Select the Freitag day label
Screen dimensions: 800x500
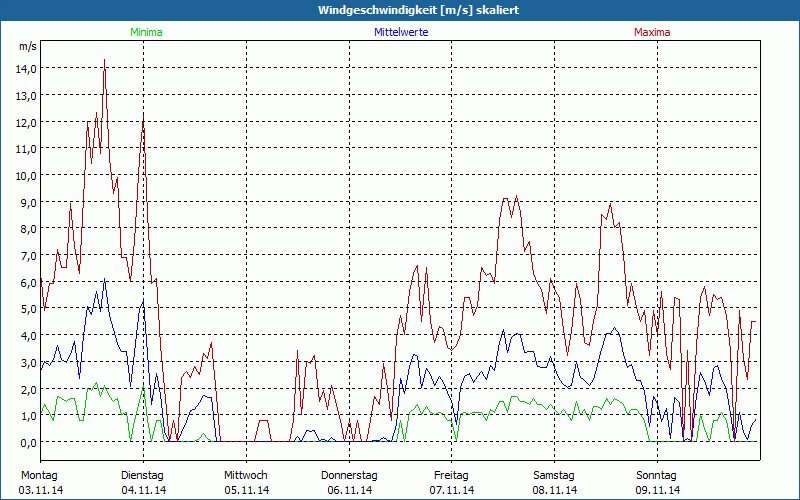tap(451, 475)
